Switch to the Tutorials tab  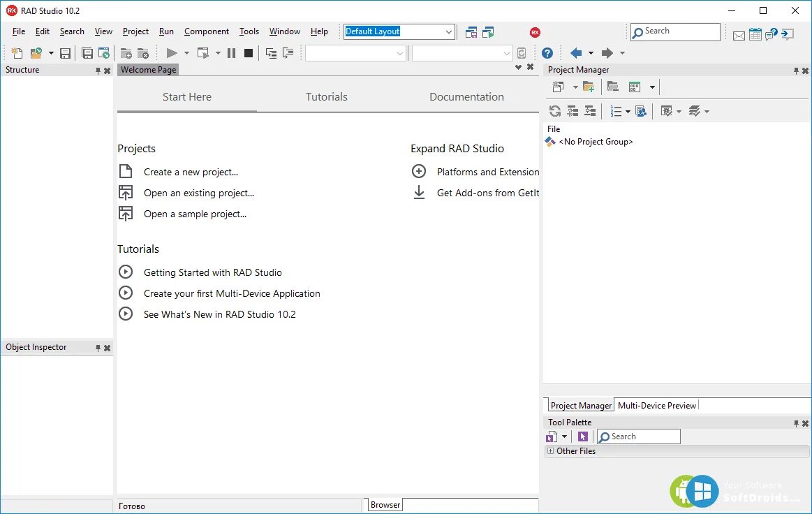click(x=326, y=97)
